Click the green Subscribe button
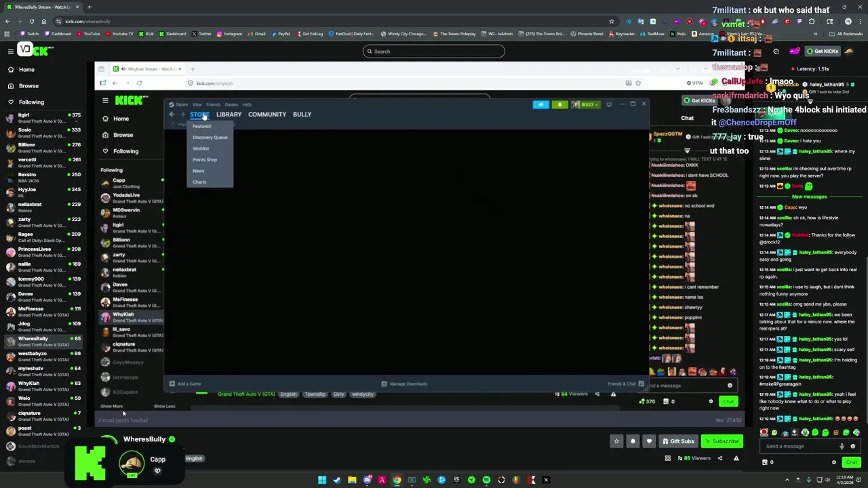Screen dimensions: 868x488 722,441
